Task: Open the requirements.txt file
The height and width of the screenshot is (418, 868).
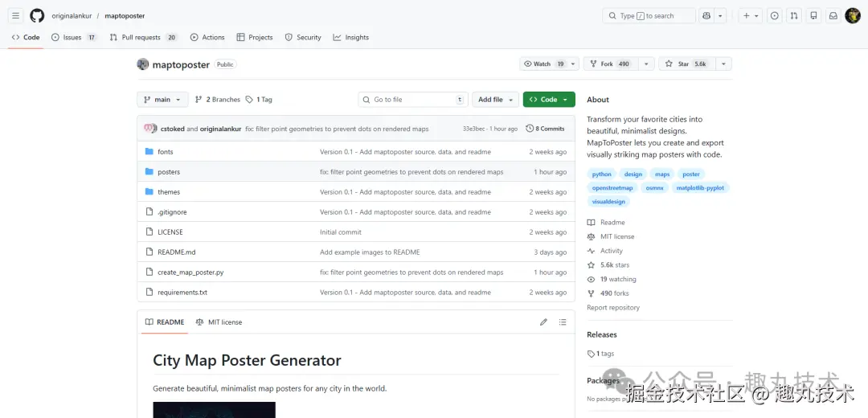Action: [182, 293]
